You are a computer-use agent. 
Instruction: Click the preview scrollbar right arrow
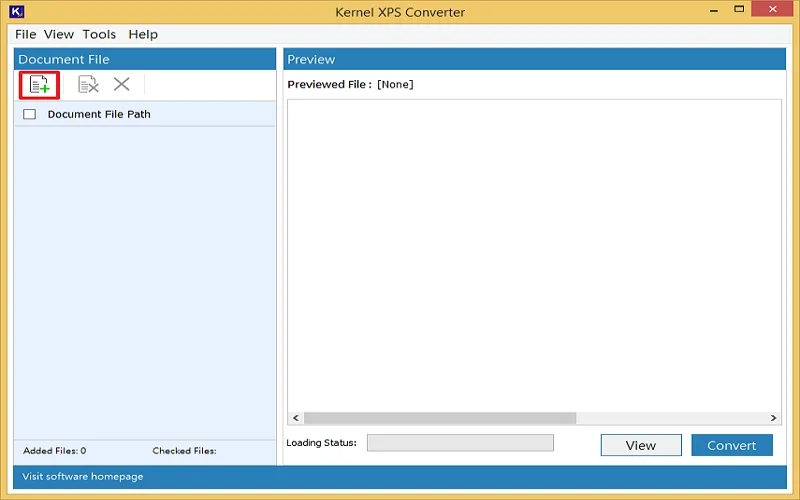pyautogui.click(x=774, y=418)
